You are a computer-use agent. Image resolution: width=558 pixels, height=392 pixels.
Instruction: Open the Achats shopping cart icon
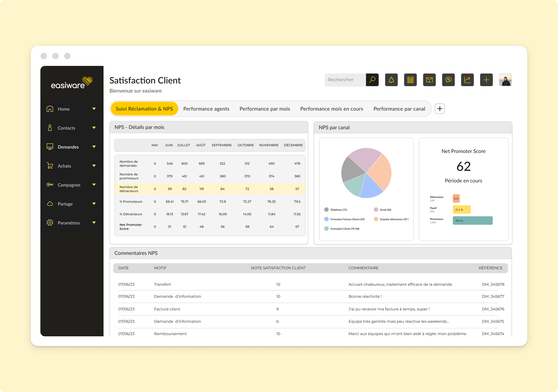click(x=50, y=166)
